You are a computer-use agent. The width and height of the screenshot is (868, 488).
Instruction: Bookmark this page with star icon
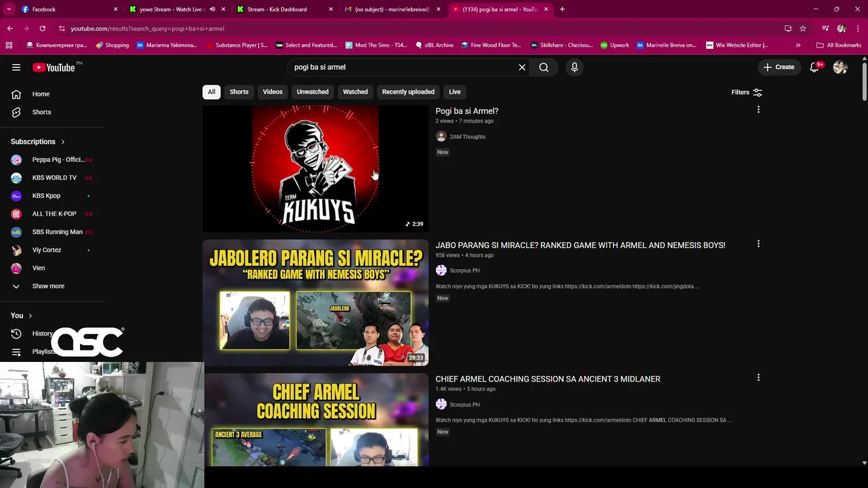pyautogui.click(x=803, y=28)
